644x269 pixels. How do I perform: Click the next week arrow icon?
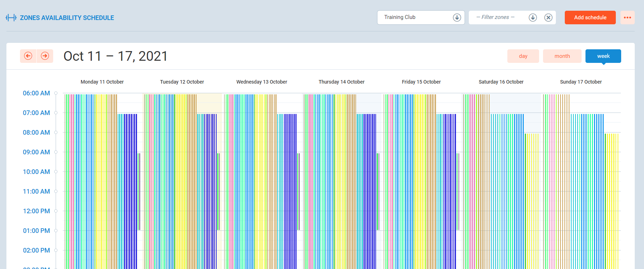(45, 56)
